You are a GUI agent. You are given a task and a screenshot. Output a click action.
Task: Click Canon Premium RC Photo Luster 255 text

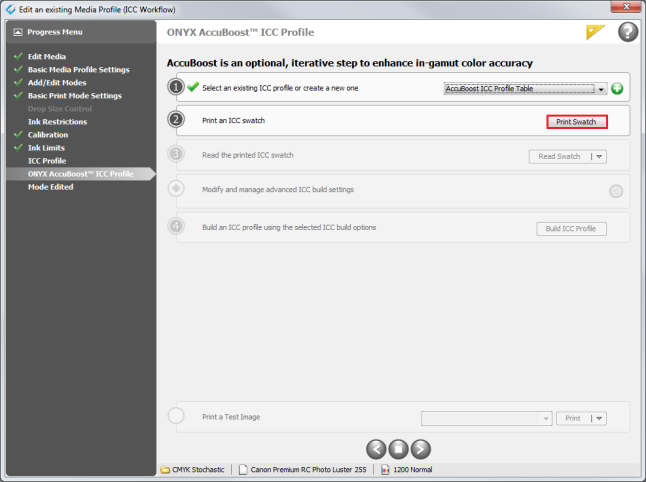[308, 470]
